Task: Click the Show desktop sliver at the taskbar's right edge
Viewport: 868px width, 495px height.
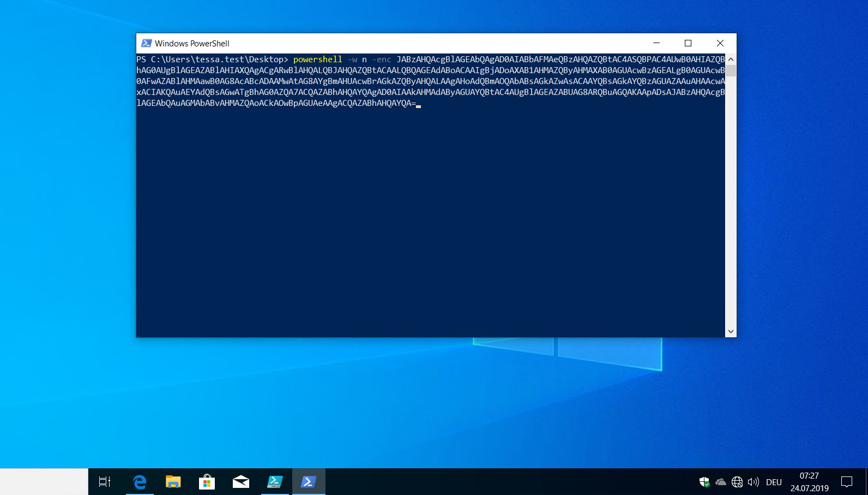Action: coord(866,482)
